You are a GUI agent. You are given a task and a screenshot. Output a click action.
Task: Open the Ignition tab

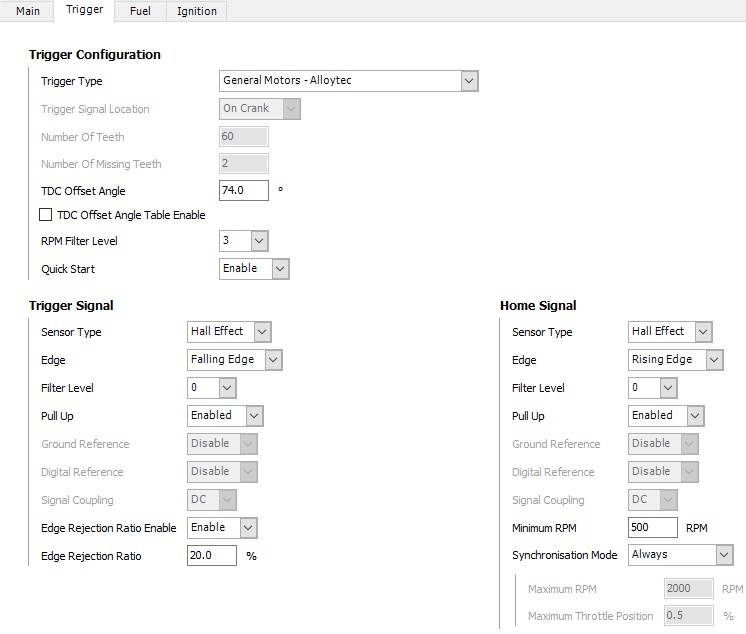pos(196,10)
